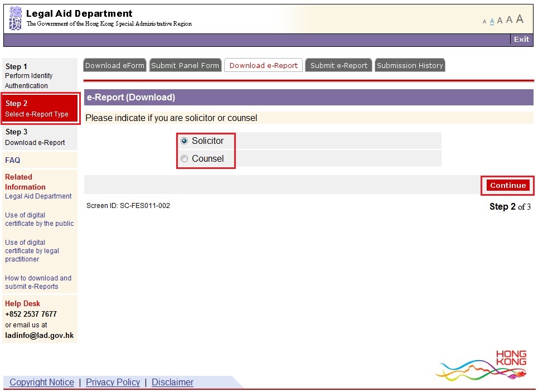538x392 pixels.
Task: Click the Exit button
Action: pos(521,39)
